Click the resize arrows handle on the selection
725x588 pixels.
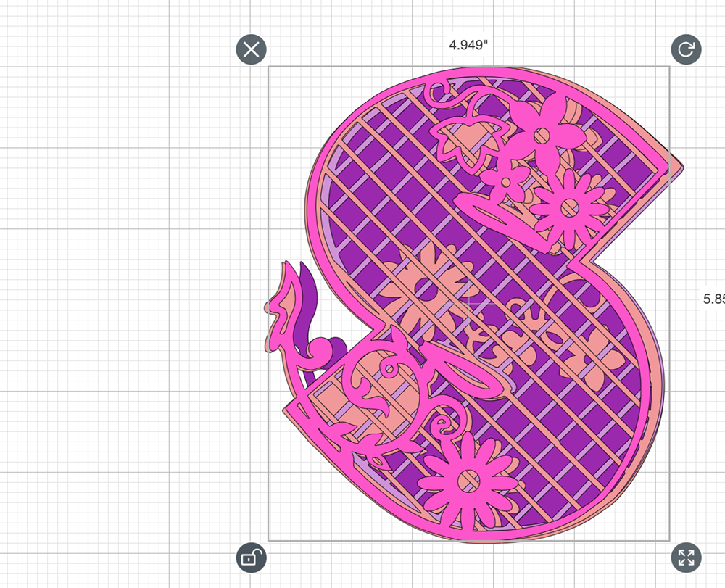(686, 558)
